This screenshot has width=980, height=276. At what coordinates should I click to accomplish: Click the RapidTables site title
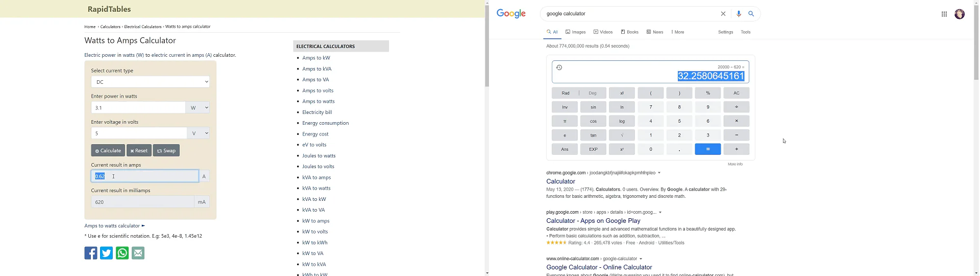[109, 9]
